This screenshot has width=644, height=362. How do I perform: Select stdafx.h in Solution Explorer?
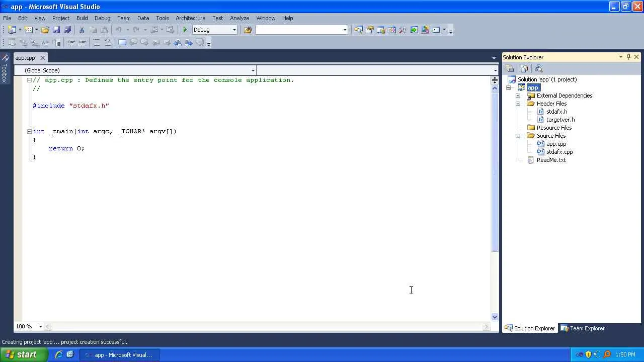pyautogui.click(x=556, y=112)
